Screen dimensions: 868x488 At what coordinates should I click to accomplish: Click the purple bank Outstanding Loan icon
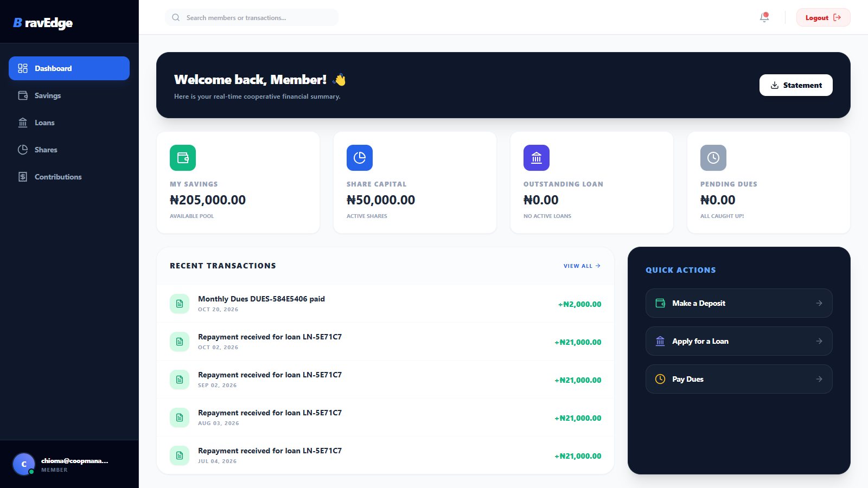537,158
